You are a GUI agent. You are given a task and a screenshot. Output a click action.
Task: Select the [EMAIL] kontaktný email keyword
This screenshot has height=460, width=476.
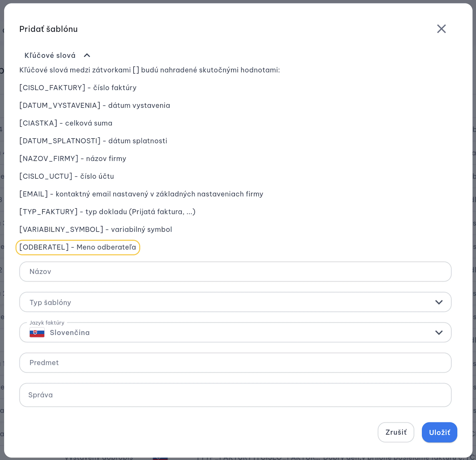click(x=141, y=194)
